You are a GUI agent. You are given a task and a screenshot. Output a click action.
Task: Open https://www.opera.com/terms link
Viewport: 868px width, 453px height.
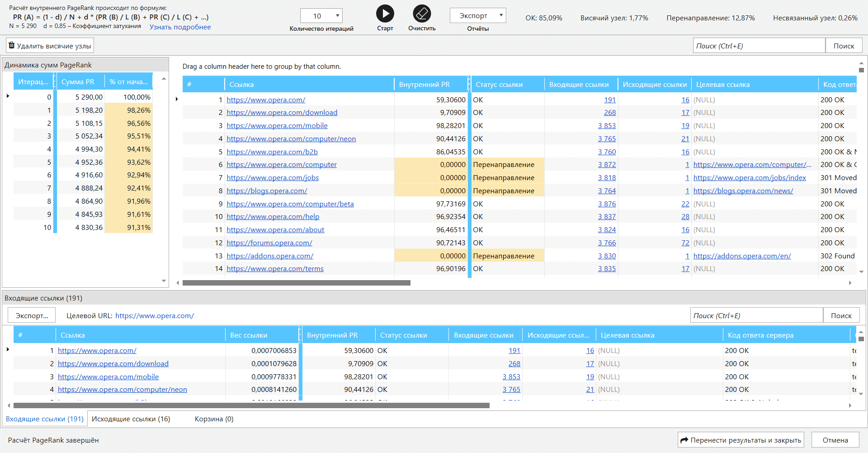275,269
